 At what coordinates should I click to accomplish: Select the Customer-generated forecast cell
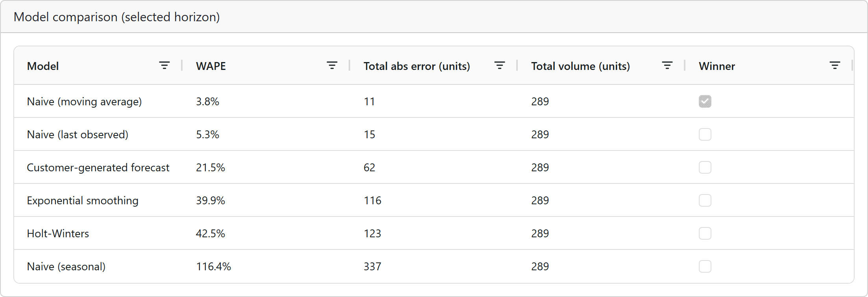click(98, 167)
